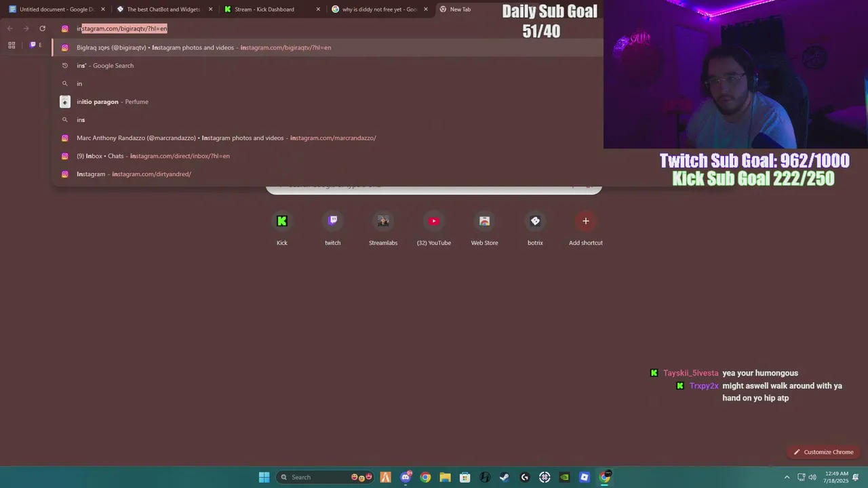Open the volume control in system tray

tap(812, 477)
